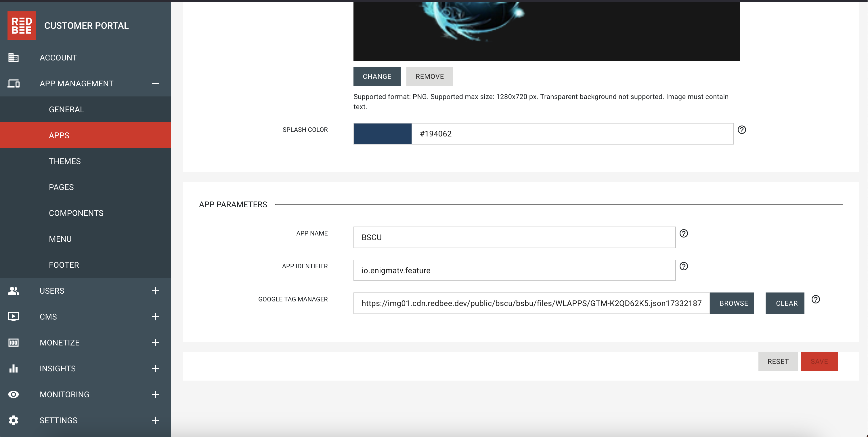The height and width of the screenshot is (437, 868).
Task: Expand the Insights section plus
Action: (x=155, y=368)
